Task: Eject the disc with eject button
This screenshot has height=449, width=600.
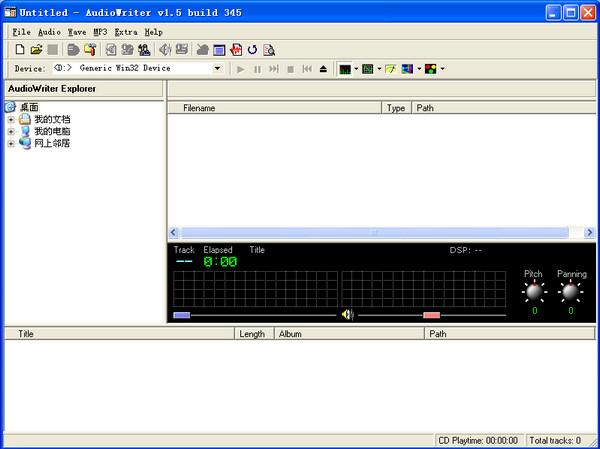Action: point(323,69)
